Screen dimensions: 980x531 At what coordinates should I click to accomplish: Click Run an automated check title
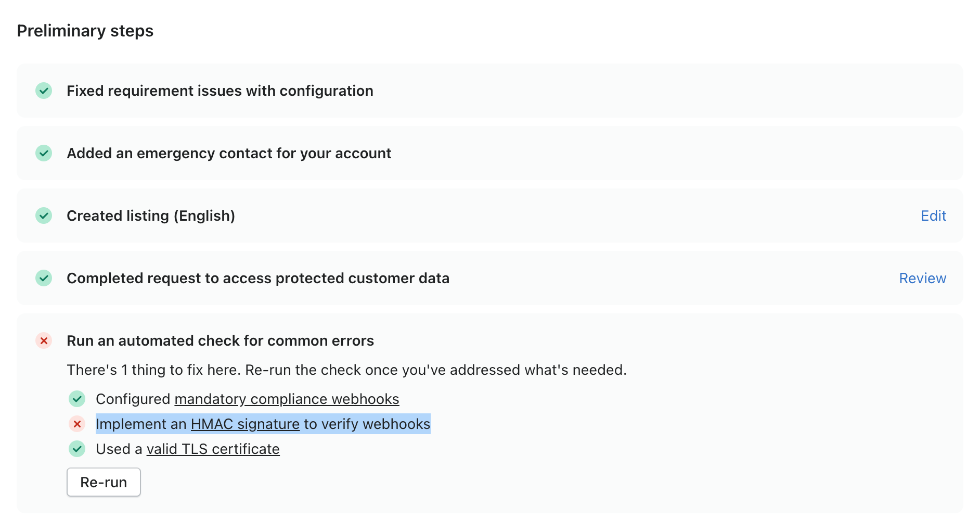[x=220, y=340]
